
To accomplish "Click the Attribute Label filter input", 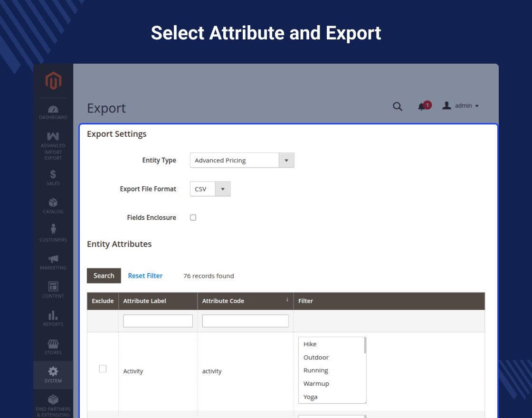I will (158, 321).
